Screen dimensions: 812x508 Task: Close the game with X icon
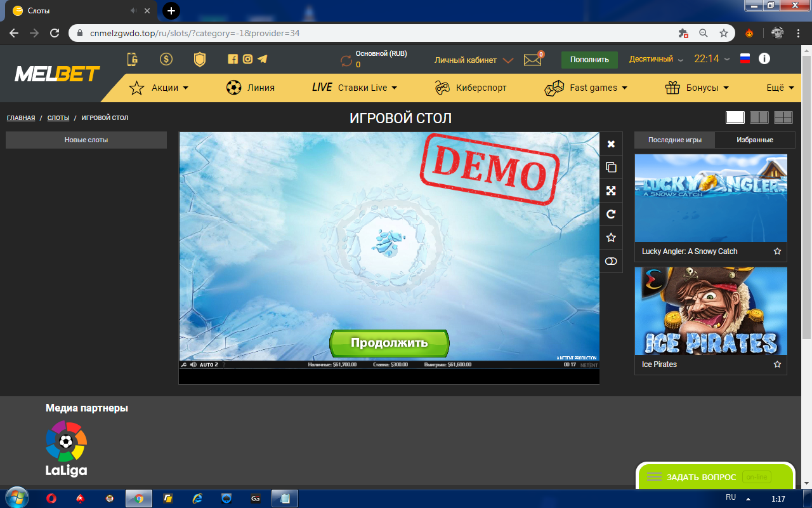[611, 144]
